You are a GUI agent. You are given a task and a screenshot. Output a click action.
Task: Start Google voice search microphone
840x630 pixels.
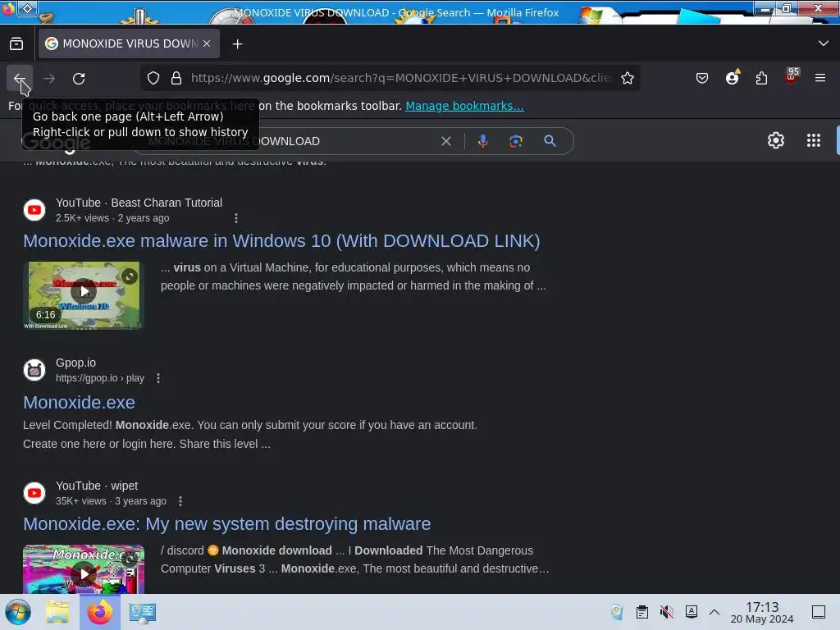482,141
